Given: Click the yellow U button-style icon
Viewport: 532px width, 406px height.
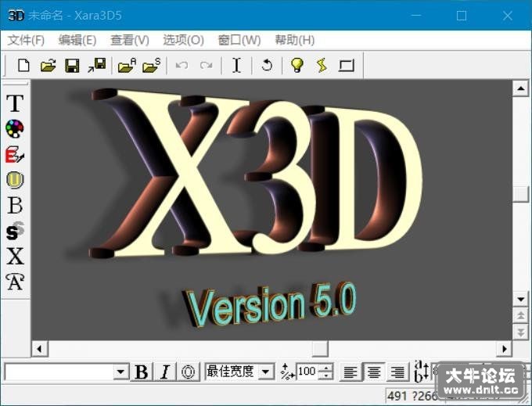Looking at the screenshot, I should pos(15,180).
